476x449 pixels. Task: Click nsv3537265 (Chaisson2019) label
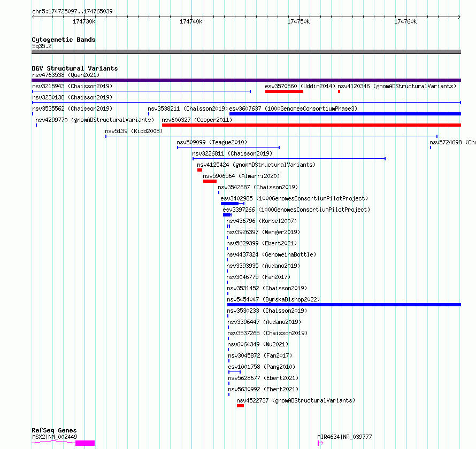(268, 333)
